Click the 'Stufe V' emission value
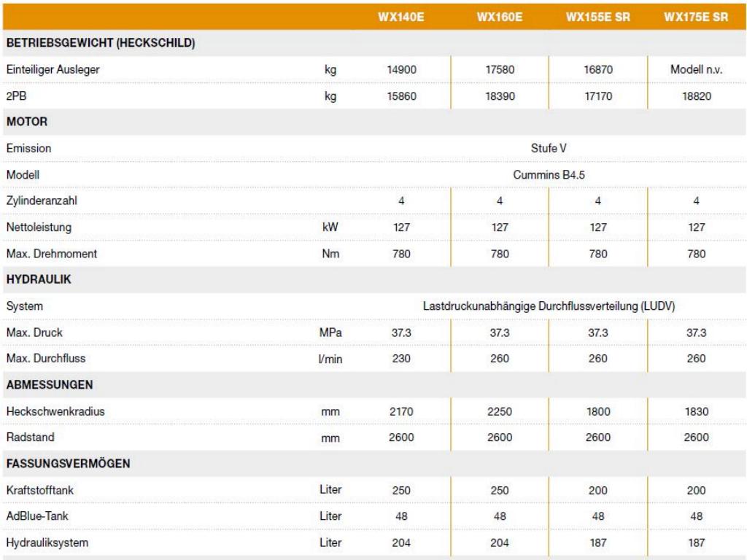This screenshot has width=747, height=560. coord(549,148)
